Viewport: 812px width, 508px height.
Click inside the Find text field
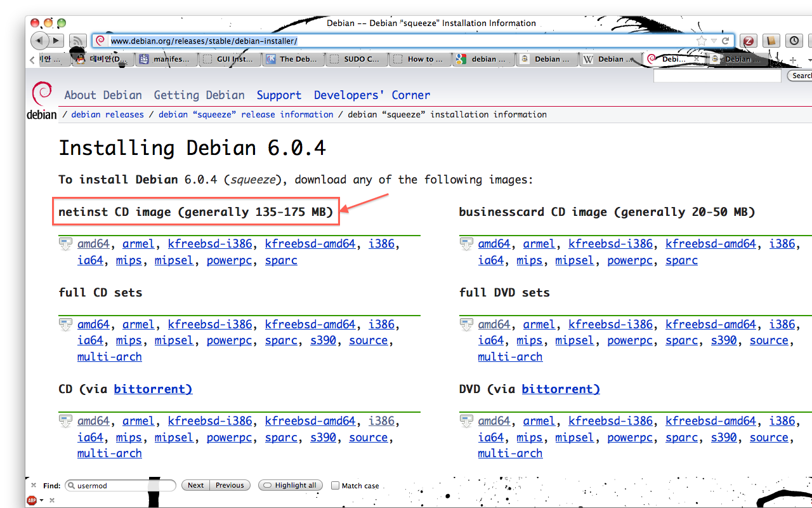point(121,485)
